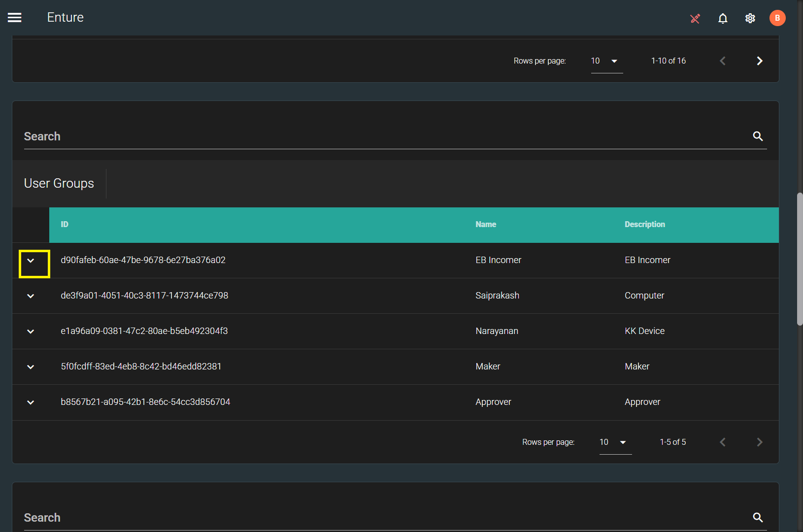Click the bottom table search magnifier icon
The image size is (803, 532).
tap(758, 518)
